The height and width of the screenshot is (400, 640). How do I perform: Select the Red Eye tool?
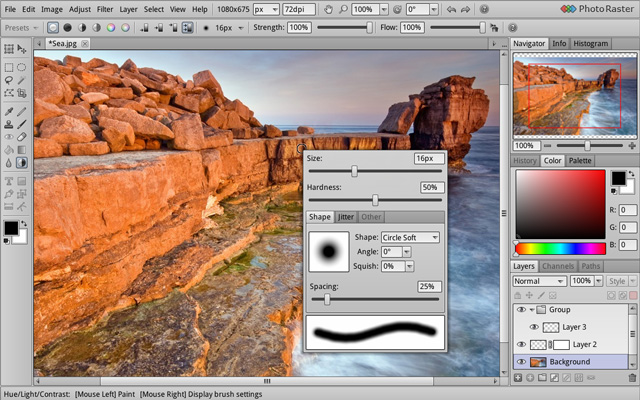coord(9,137)
